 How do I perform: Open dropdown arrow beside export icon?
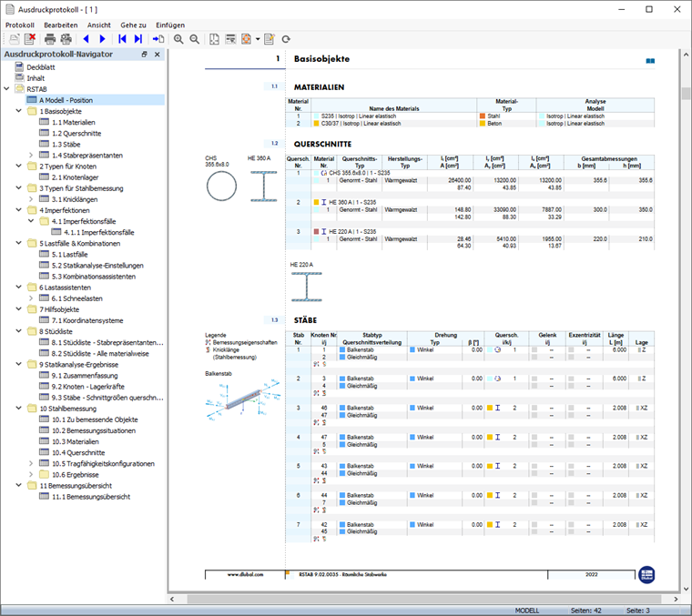coord(258,39)
